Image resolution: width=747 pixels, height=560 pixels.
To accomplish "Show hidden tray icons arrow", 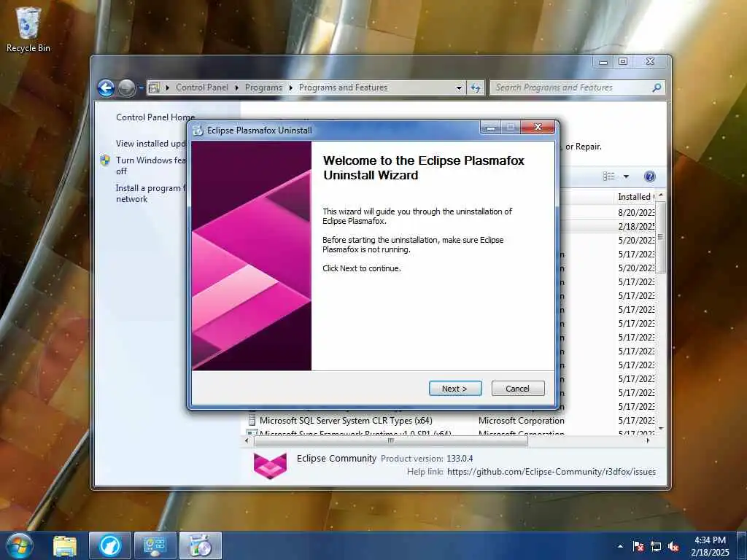I will point(620,546).
